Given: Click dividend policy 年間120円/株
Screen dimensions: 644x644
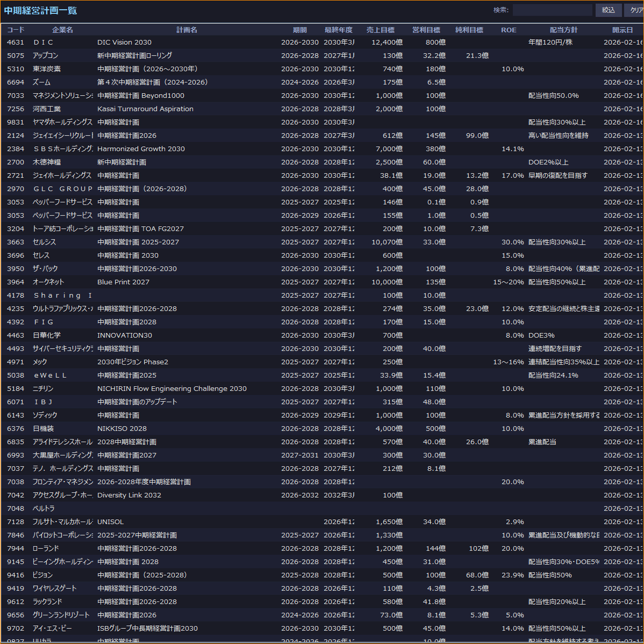Looking at the screenshot, I should point(550,42).
